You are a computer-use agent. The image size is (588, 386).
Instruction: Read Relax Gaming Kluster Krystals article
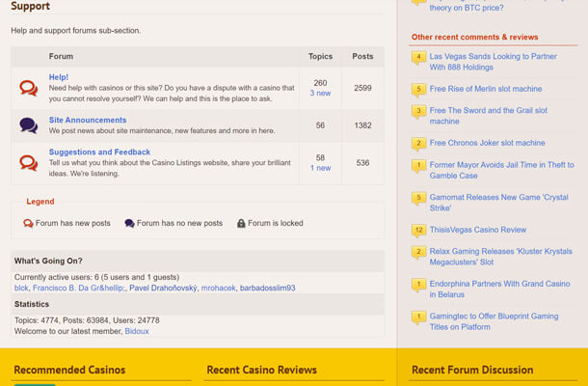point(500,257)
